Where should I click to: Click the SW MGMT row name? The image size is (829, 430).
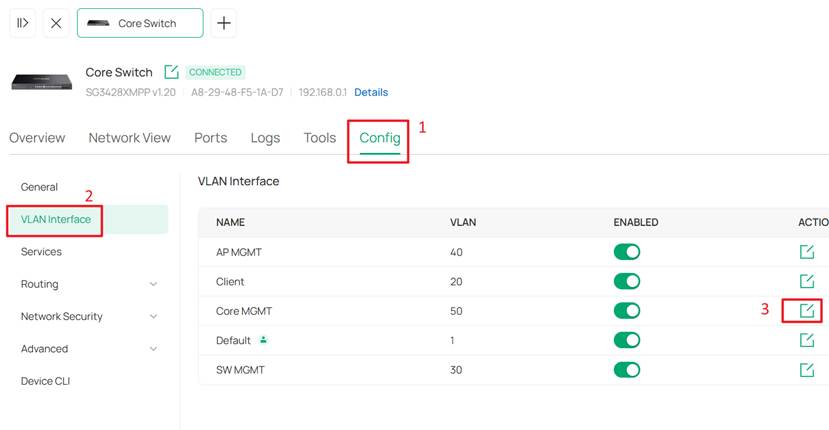pos(240,370)
